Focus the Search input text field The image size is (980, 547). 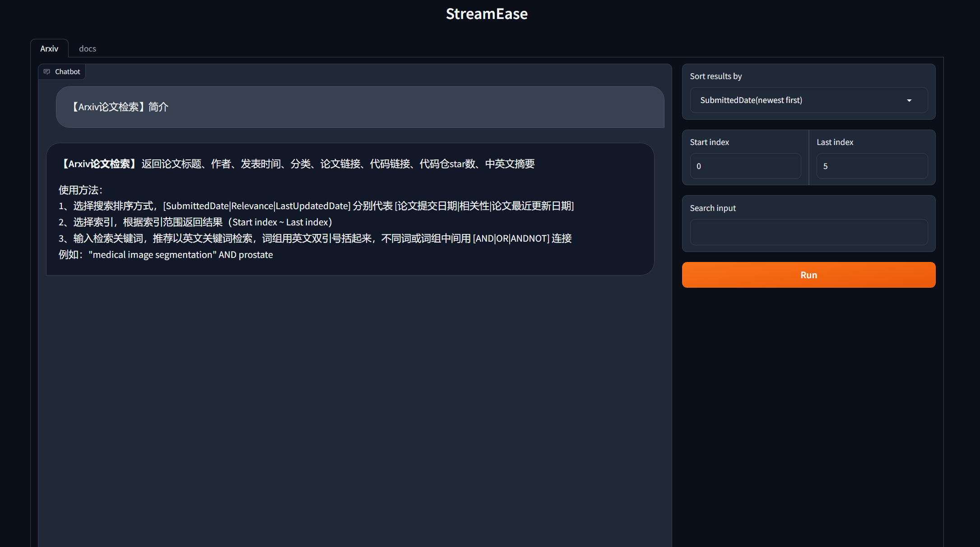click(x=808, y=232)
